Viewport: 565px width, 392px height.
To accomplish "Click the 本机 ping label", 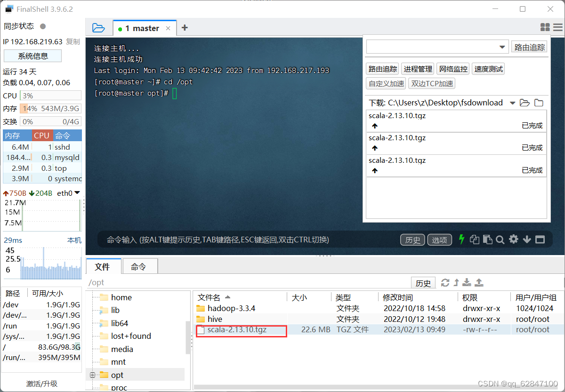I will click(74, 240).
